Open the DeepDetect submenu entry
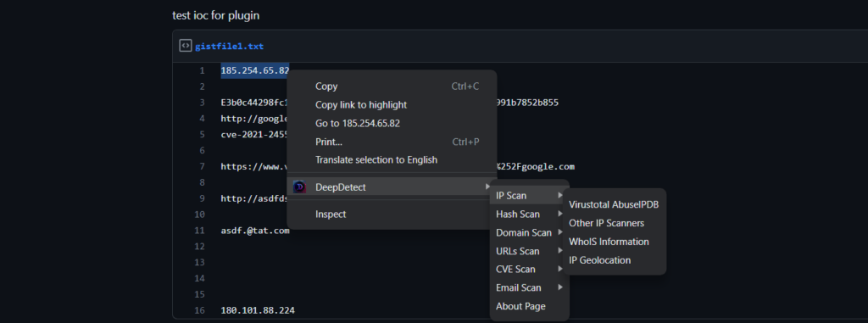This screenshot has height=323, width=868. click(392, 187)
